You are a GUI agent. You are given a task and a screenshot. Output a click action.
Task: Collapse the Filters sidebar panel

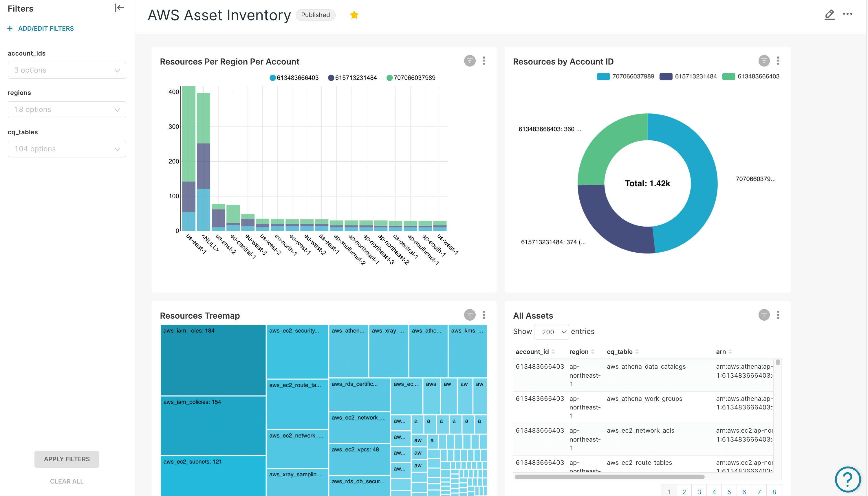(119, 8)
